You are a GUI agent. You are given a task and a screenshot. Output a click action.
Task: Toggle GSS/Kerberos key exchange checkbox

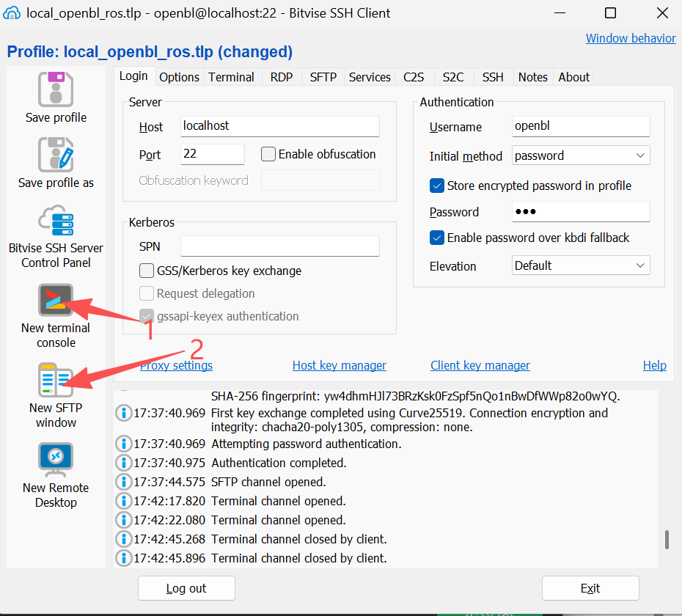click(x=147, y=271)
